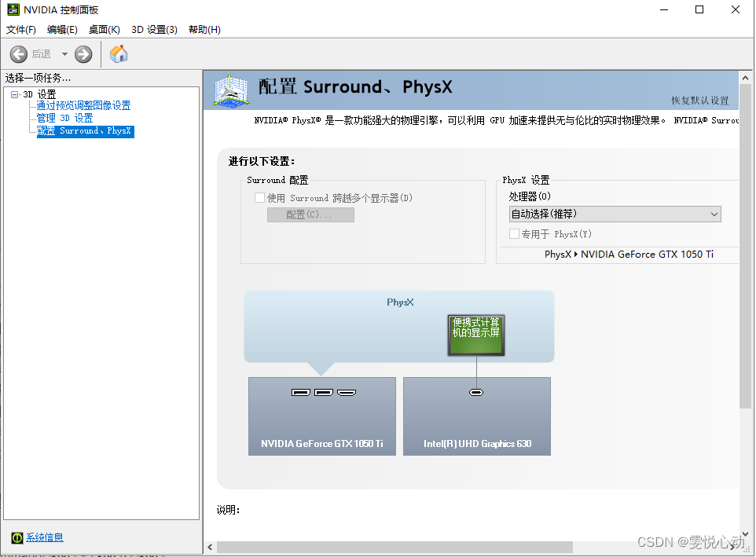Select the Intel(R) UHD Graphics 630 block
Viewport: 756px width, 557px height.
pos(477,416)
